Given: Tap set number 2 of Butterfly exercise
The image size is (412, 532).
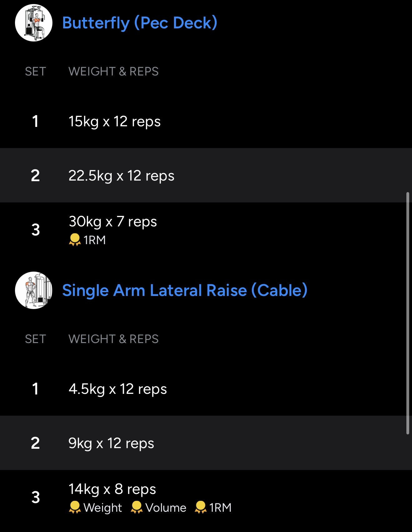Looking at the screenshot, I should pyautogui.click(x=35, y=176).
